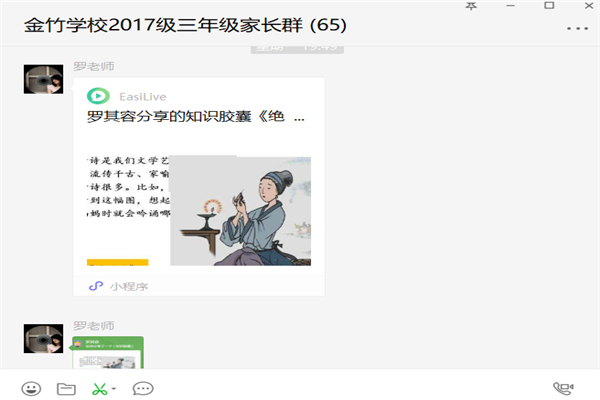The width and height of the screenshot is (600, 400).
Task: Open the emoji picker smiley icon
Action: click(x=31, y=389)
